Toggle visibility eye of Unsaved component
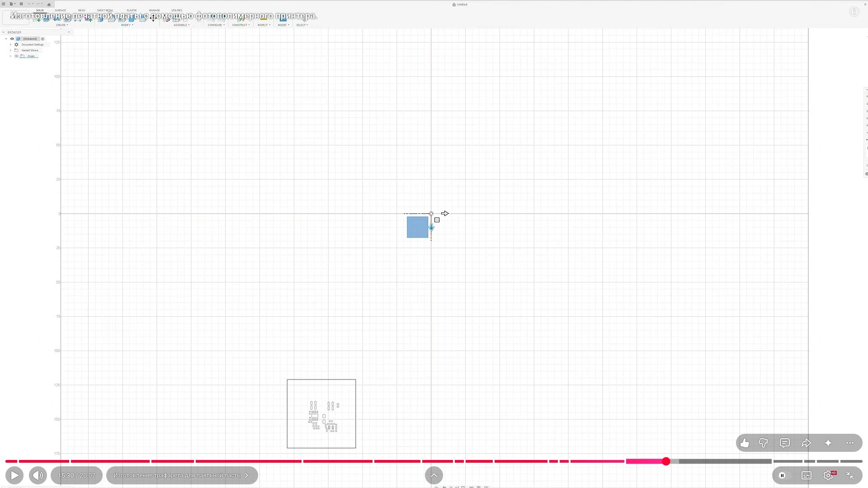 (x=12, y=39)
